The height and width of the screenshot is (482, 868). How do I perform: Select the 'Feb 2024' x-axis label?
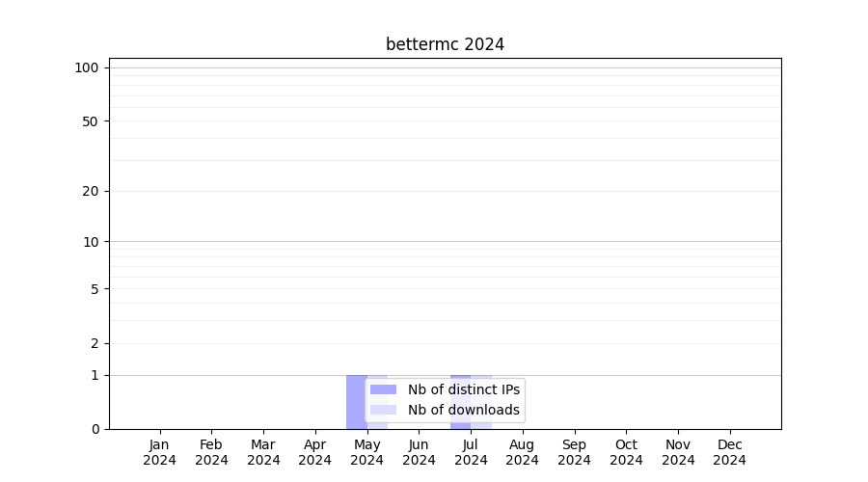coord(211,452)
